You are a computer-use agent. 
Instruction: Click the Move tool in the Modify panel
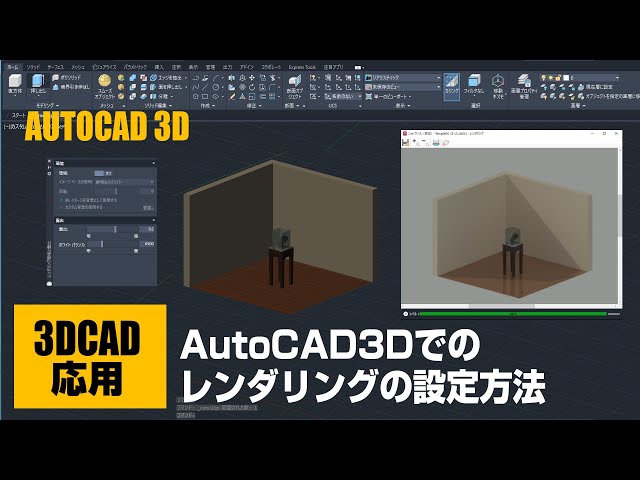[x=252, y=78]
